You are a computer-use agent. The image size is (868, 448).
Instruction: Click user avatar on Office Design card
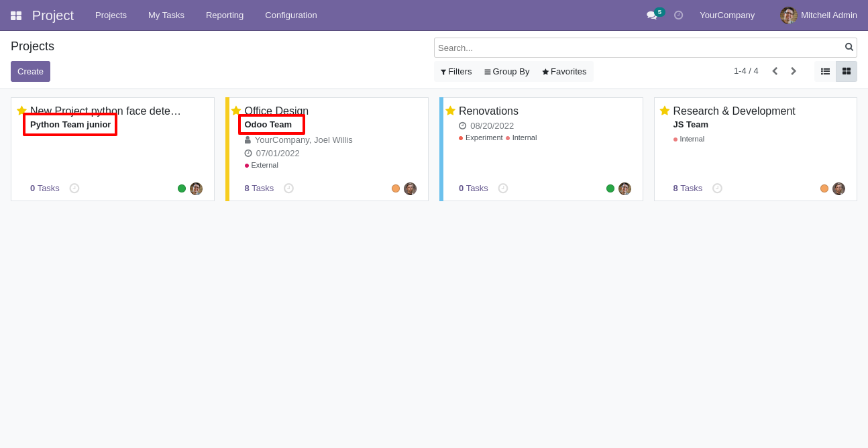tap(410, 188)
